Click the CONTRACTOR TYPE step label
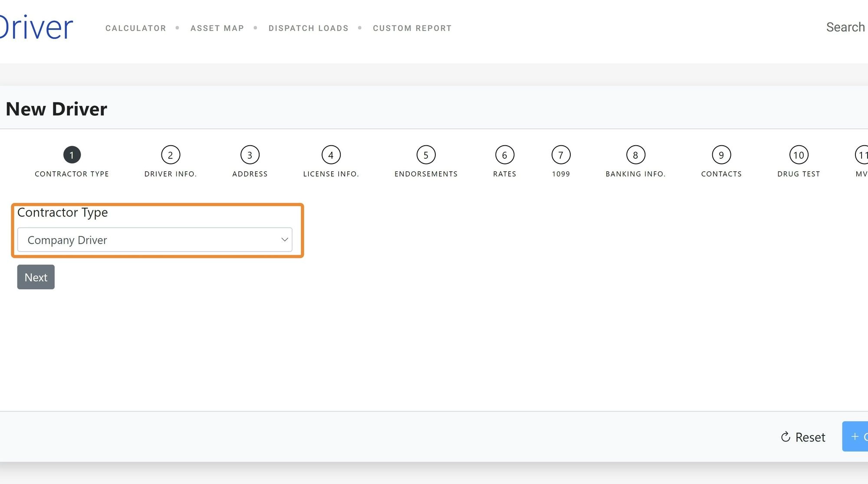Viewport: 868px width, 484px height. pyautogui.click(x=72, y=174)
